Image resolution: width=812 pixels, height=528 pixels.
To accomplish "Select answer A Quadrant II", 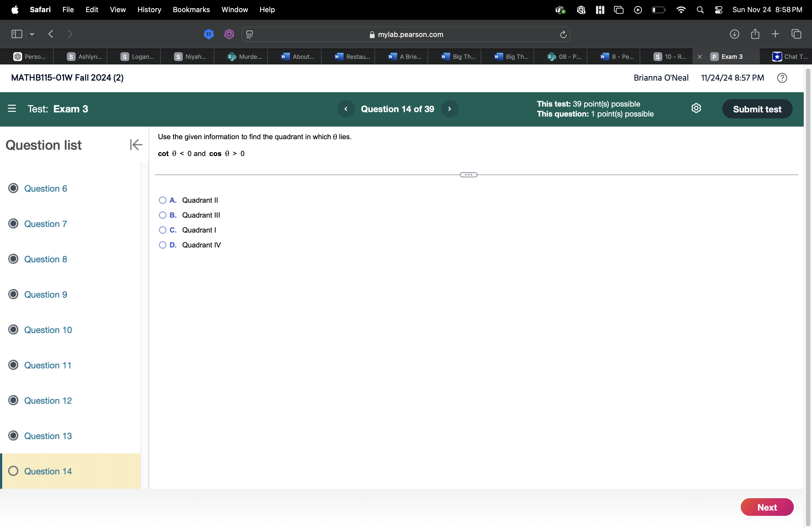I will tap(163, 200).
